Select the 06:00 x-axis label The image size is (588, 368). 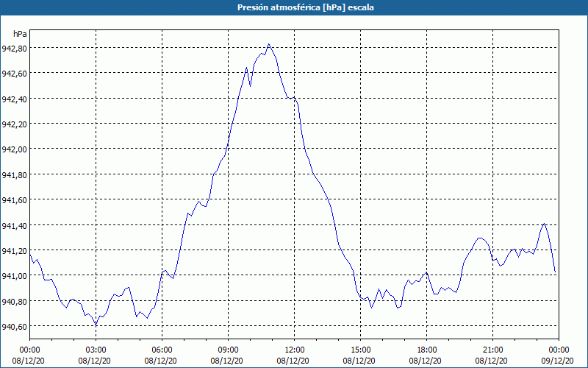coord(162,350)
